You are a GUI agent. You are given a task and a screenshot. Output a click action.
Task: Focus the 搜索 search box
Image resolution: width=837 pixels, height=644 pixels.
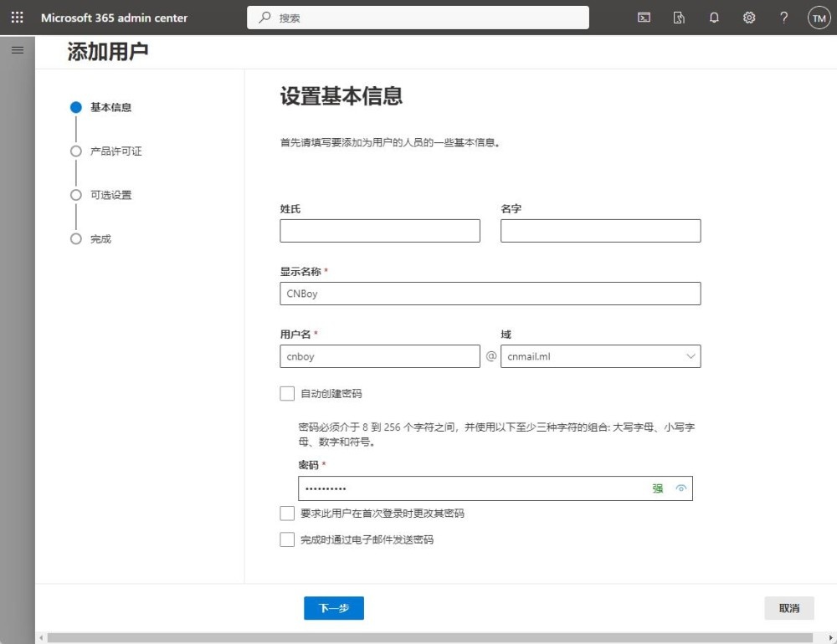coord(418,18)
